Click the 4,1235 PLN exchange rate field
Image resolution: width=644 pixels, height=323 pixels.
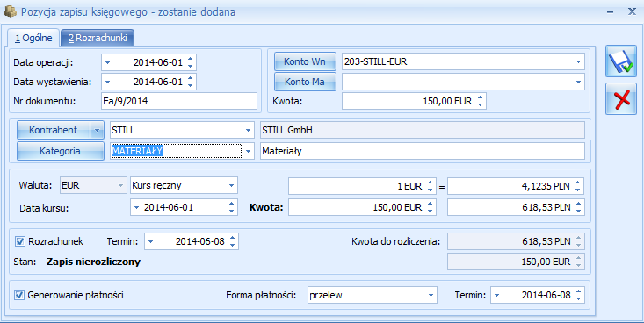point(516,186)
